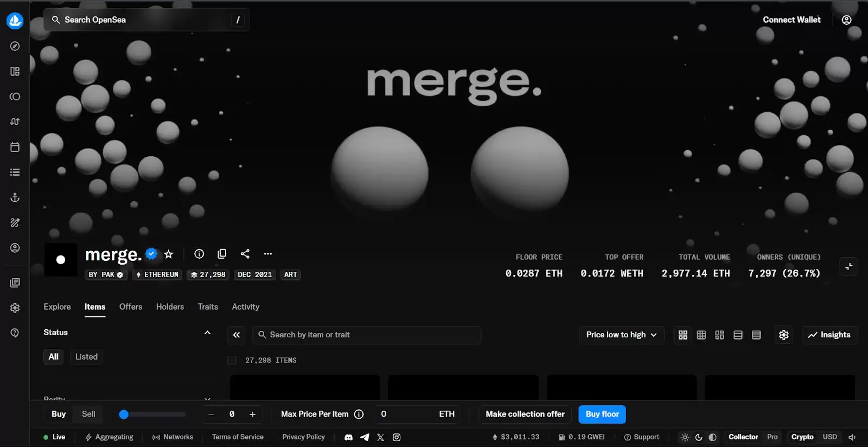Click Connect Wallet in header
This screenshot has height=447, width=868.
point(792,20)
